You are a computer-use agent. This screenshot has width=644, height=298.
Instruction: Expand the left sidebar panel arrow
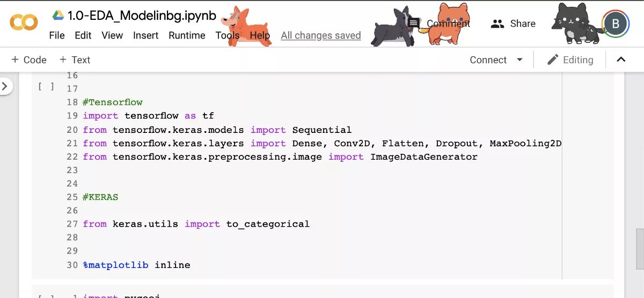(x=5, y=86)
